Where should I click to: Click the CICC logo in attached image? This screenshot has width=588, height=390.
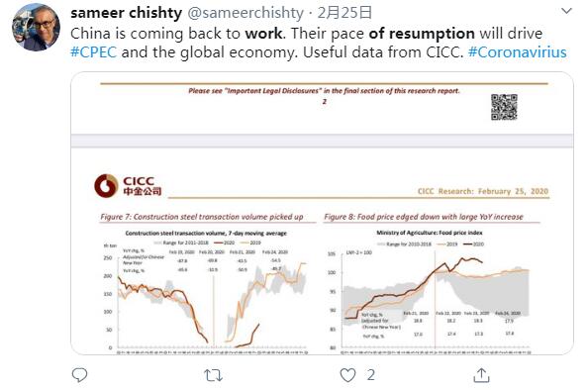128,186
